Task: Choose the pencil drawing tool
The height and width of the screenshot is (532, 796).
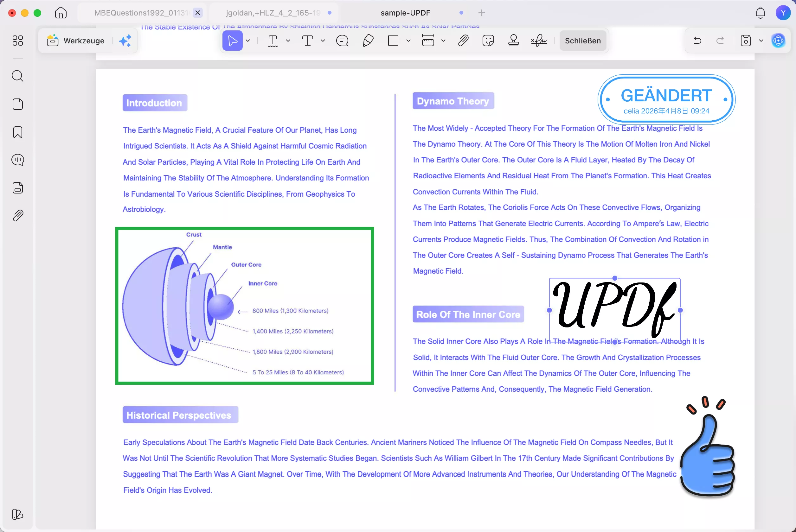Action: point(368,41)
